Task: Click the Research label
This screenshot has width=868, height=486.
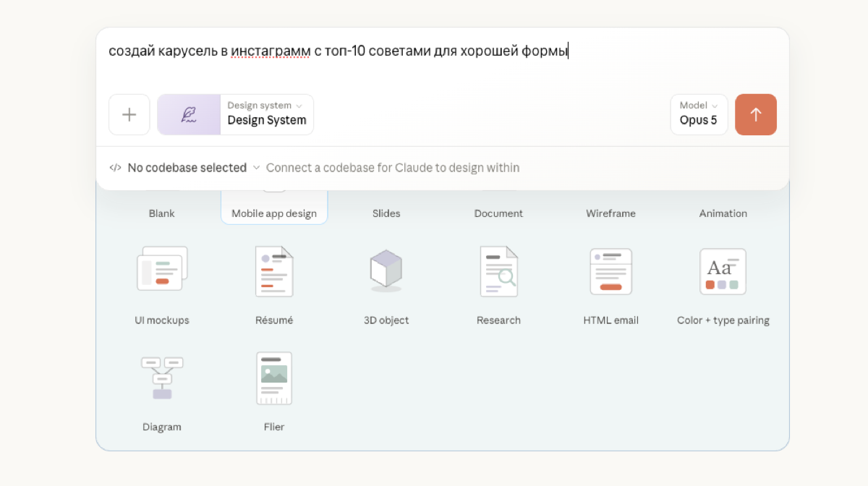Action: point(498,320)
